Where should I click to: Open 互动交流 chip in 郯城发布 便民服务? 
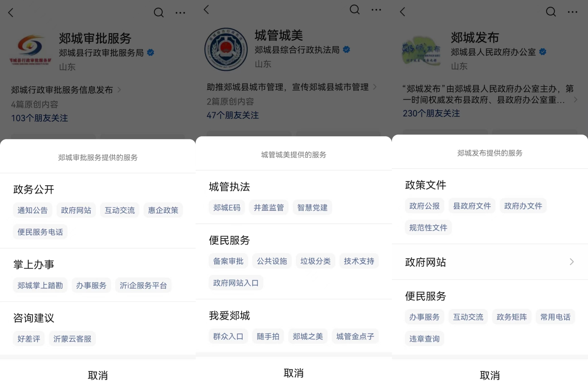click(x=468, y=317)
